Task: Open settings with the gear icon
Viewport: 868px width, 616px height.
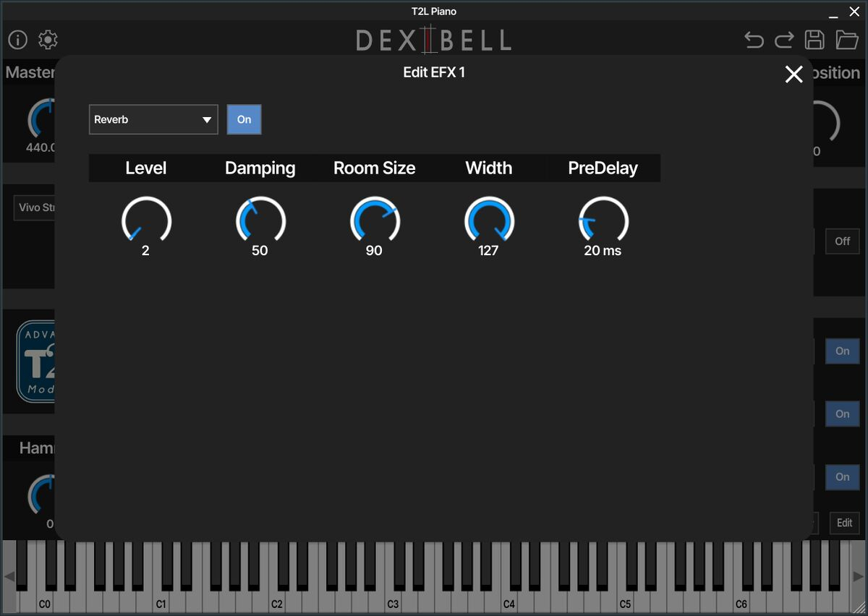Action: click(x=48, y=40)
